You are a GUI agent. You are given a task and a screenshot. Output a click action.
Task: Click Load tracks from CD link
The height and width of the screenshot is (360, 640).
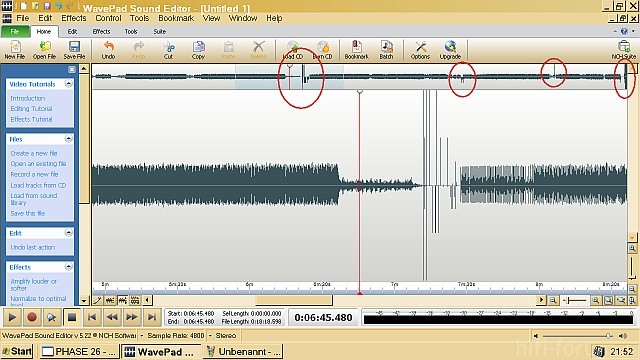click(38, 185)
